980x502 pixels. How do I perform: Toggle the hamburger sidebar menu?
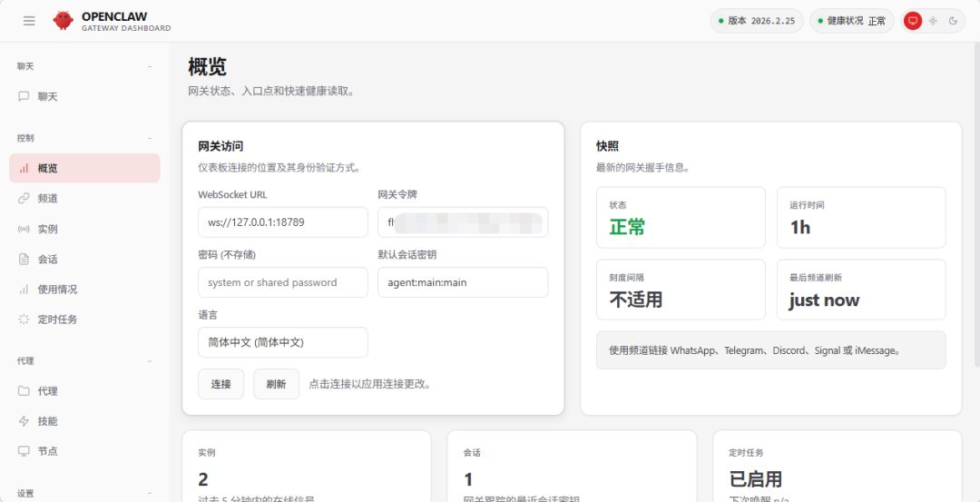[29, 21]
